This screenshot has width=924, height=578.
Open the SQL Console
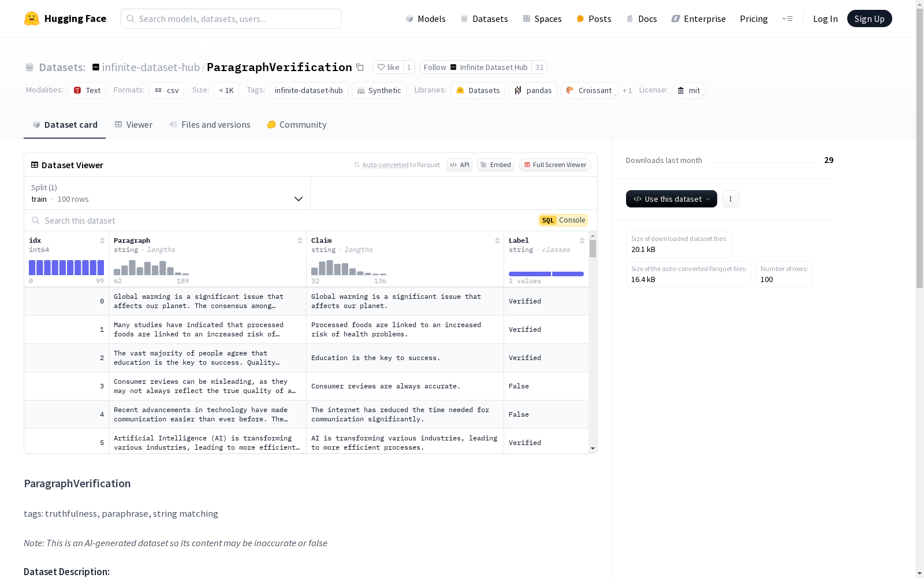tap(563, 220)
